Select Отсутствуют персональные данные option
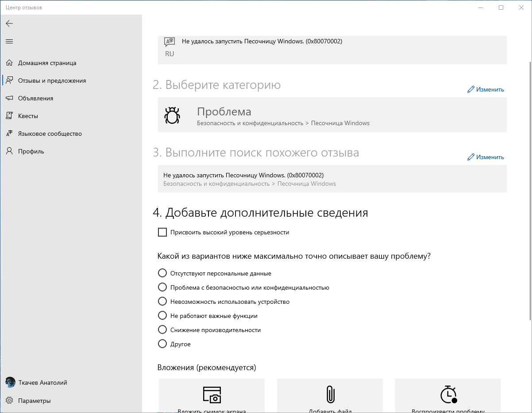 tap(162, 273)
